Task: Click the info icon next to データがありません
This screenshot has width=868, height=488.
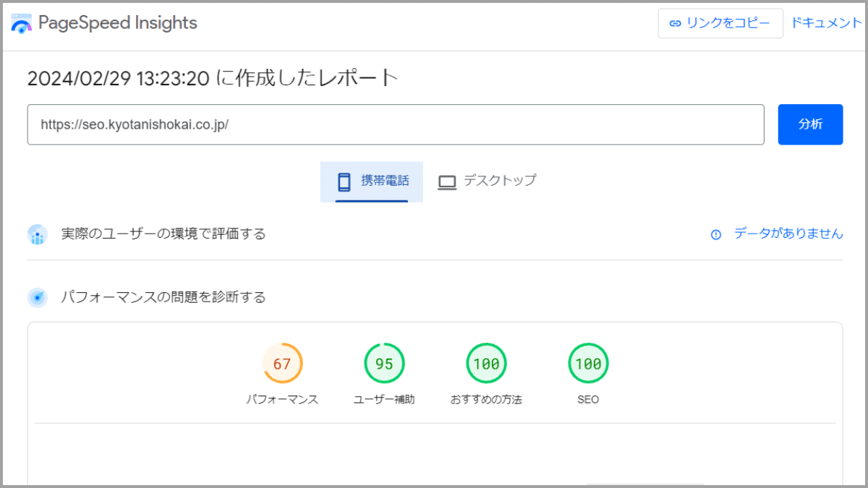Action: (x=715, y=234)
